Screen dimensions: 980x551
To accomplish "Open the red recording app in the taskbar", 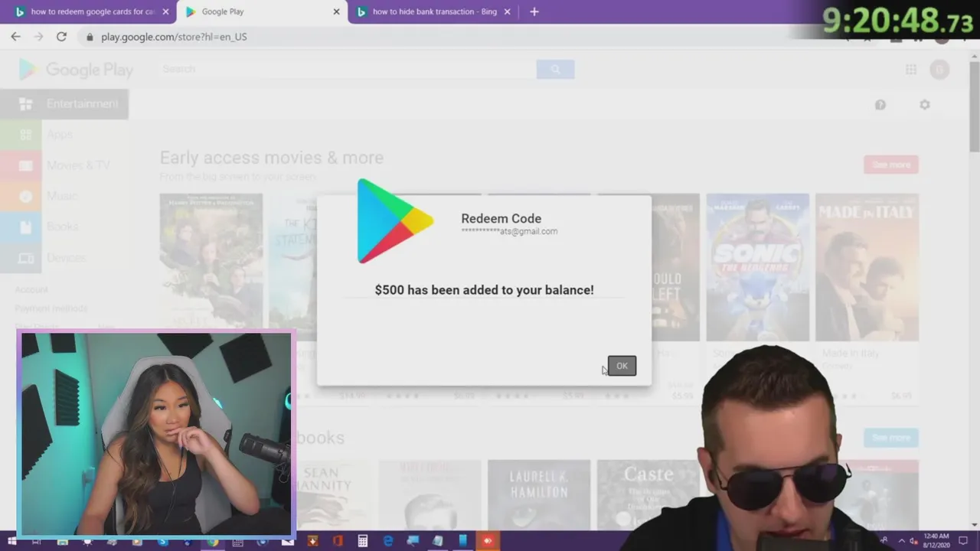I will 488,541.
